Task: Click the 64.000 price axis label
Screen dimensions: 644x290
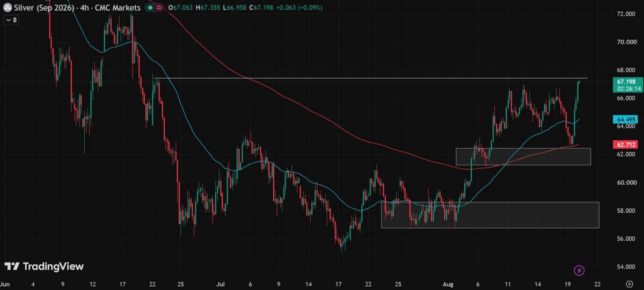Action: [626, 126]
